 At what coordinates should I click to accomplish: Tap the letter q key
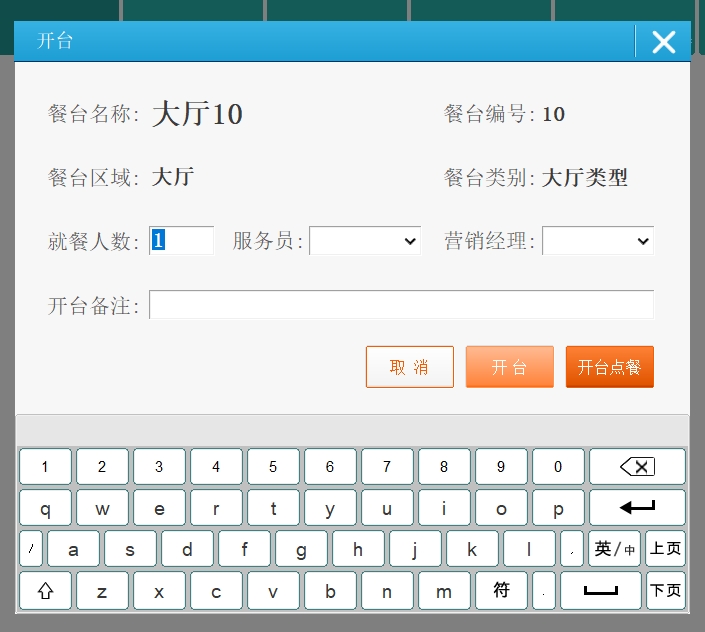(45, 508)
